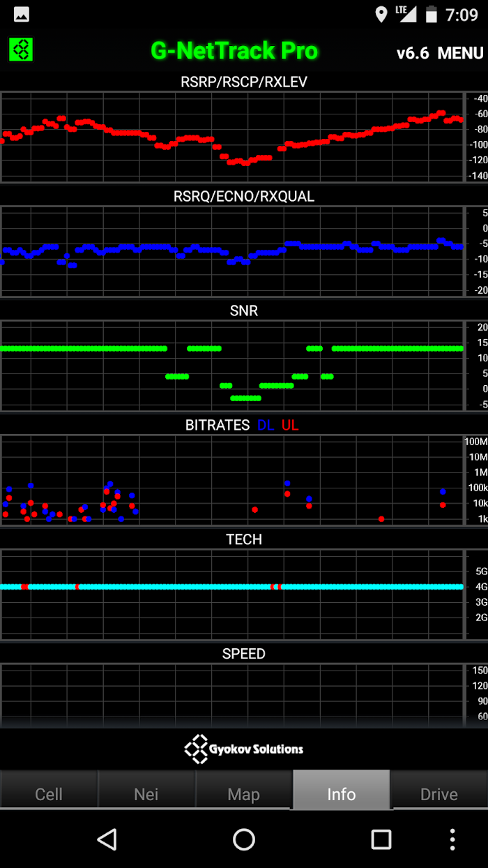Tap the 3G label on TECH axis
Image resolution: width=488 pixels, height=868 pixels.
pos(481,602)
